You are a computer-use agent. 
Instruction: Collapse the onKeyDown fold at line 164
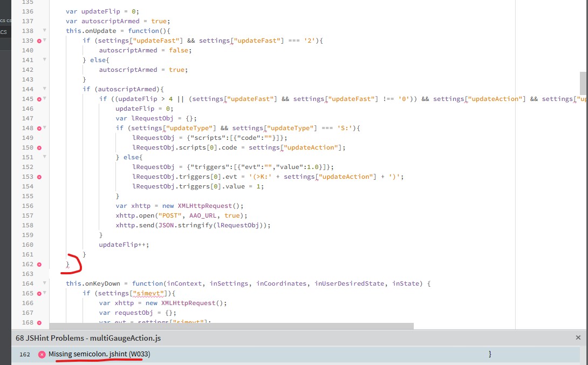45,283
